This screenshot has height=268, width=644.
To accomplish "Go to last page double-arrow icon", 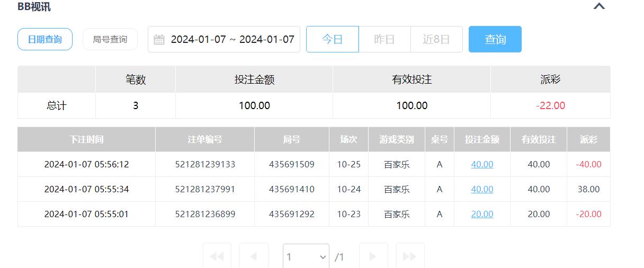I will click(410, 256).
